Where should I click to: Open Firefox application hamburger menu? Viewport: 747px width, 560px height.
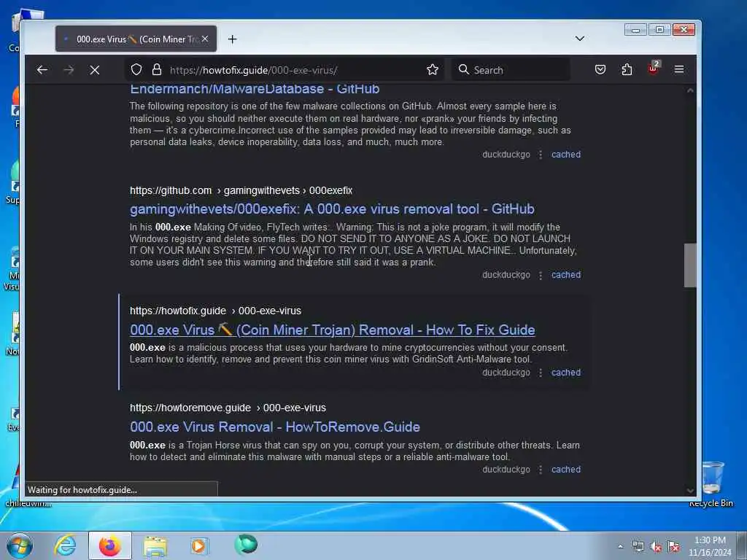(679, 70)
